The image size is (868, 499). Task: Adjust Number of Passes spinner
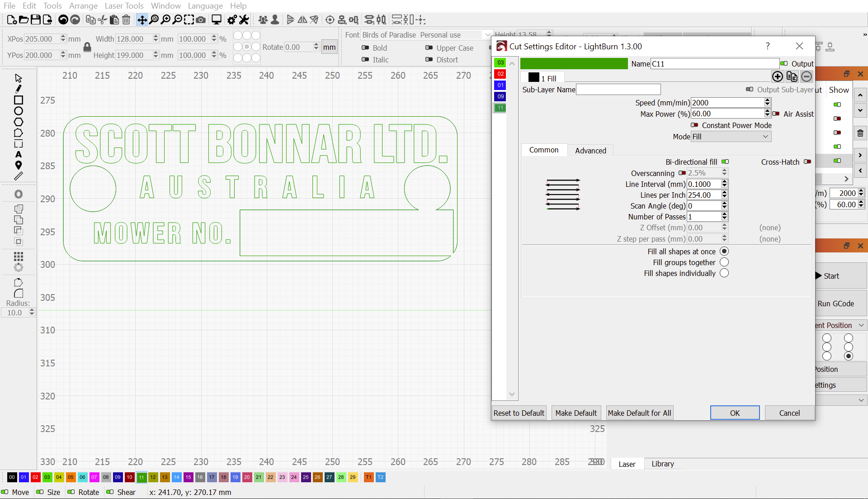pos(725,217)
